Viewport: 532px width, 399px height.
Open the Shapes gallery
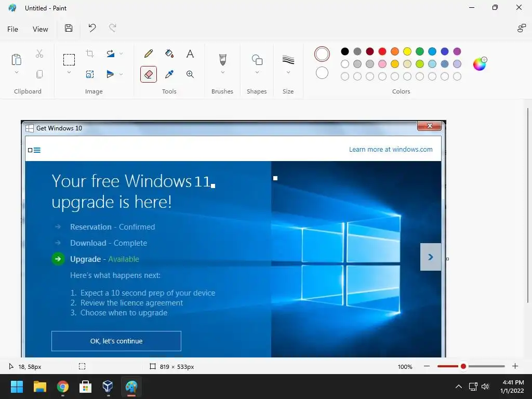pos(257,60)
